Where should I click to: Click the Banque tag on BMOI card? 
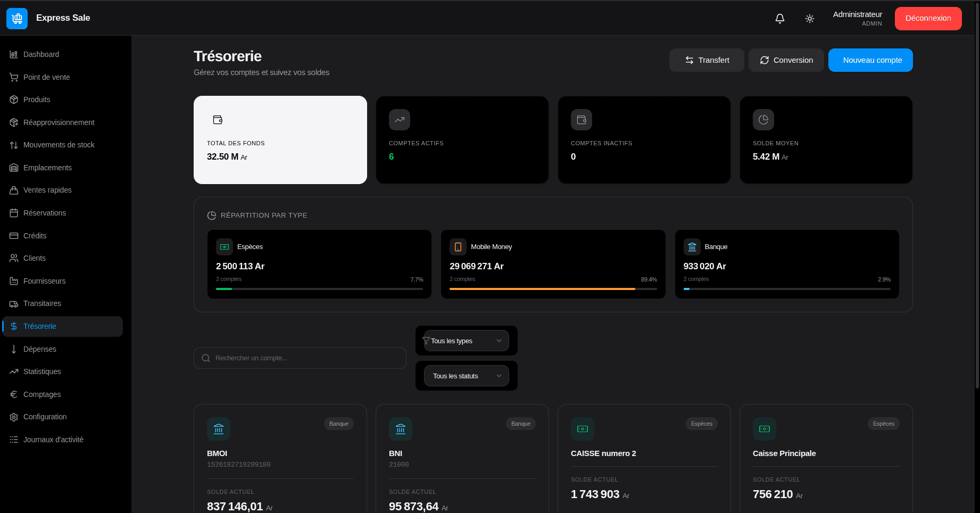click(338, 424)
